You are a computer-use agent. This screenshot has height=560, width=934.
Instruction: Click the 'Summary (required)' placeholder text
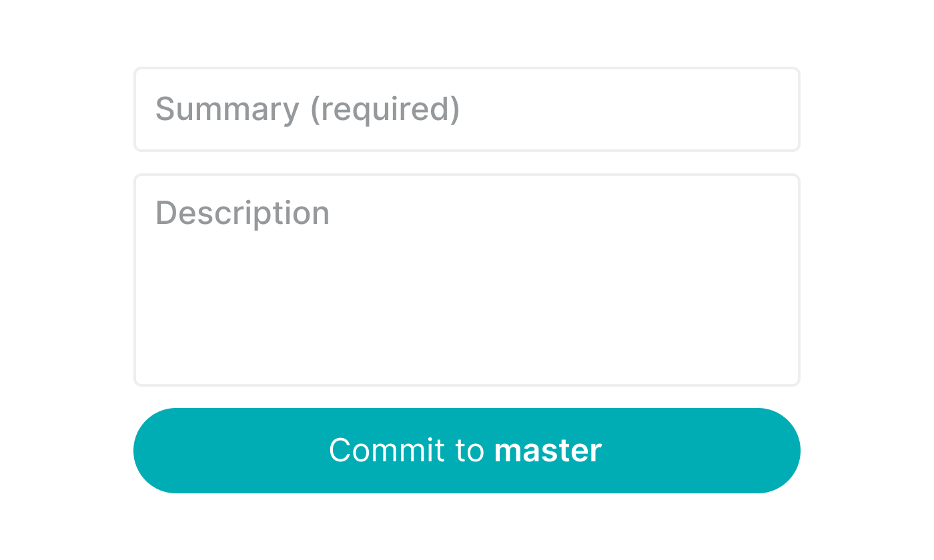[308, 110]
